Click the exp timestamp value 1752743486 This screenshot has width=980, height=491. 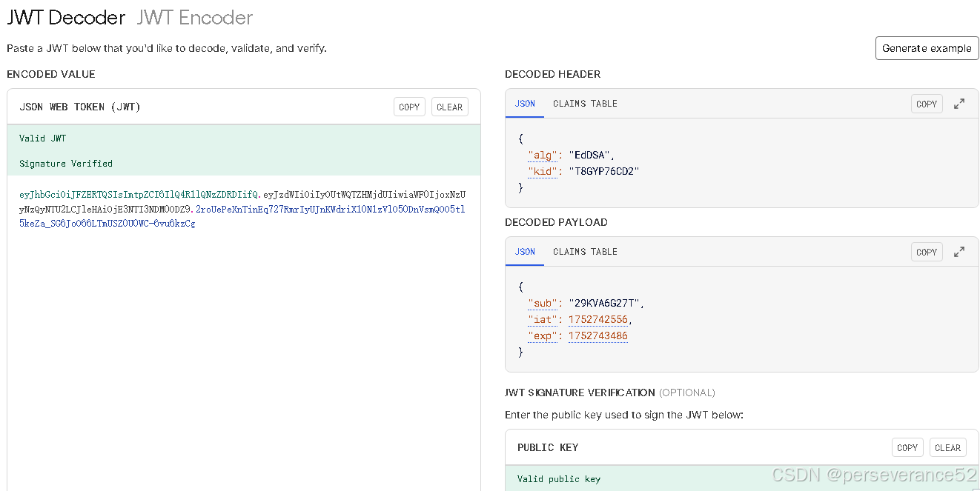click(598, 335)
